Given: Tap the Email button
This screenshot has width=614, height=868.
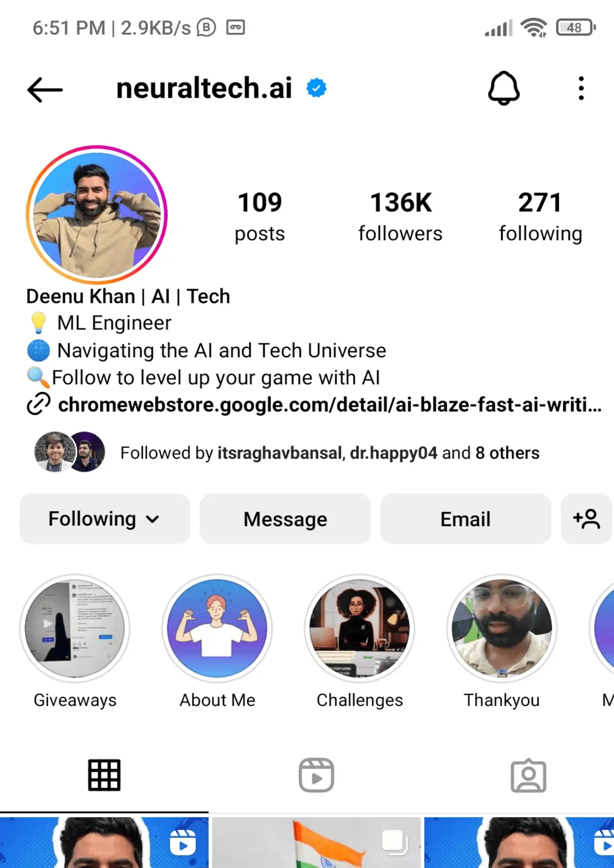Looking at the screenshot, I should pyautogui.click(x=465, y=519).
